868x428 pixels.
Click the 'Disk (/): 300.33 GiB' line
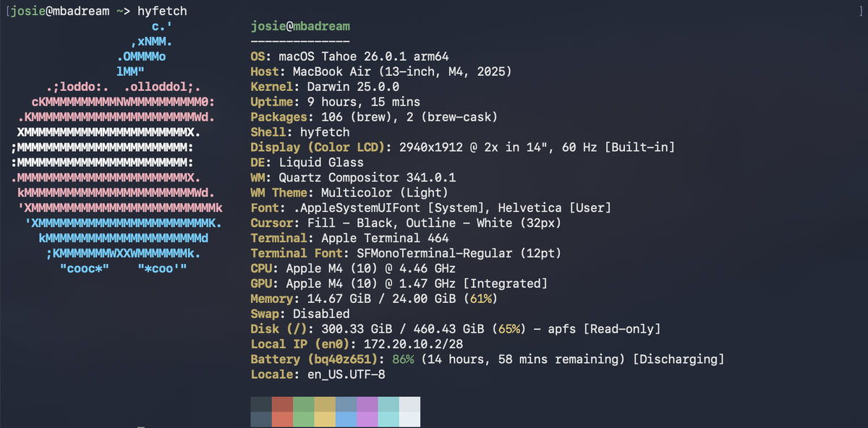point(456,329)
